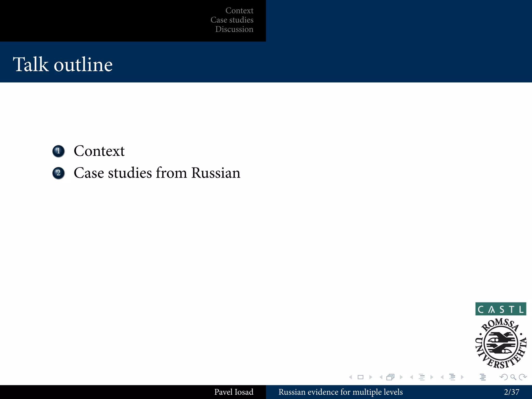Click the go forward redo arrow

pos(523,377)
